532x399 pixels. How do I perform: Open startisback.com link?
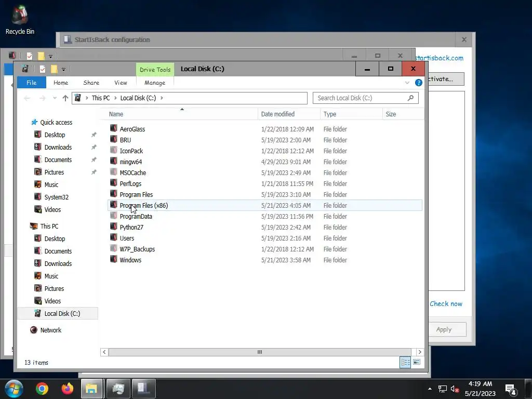440,58
